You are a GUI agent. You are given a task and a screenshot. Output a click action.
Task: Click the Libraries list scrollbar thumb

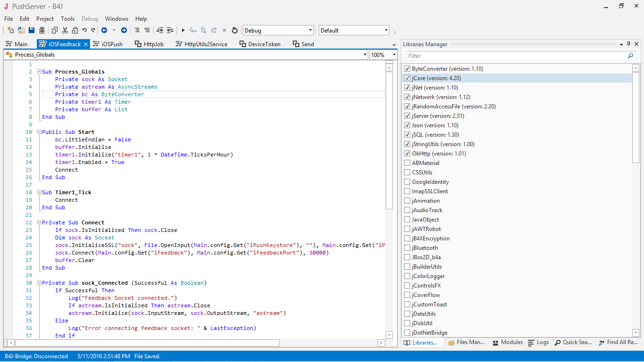point(636,117)
